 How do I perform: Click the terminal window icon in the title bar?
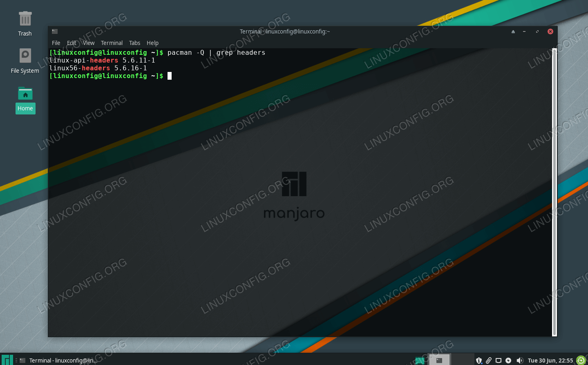(x=55, y=31)
